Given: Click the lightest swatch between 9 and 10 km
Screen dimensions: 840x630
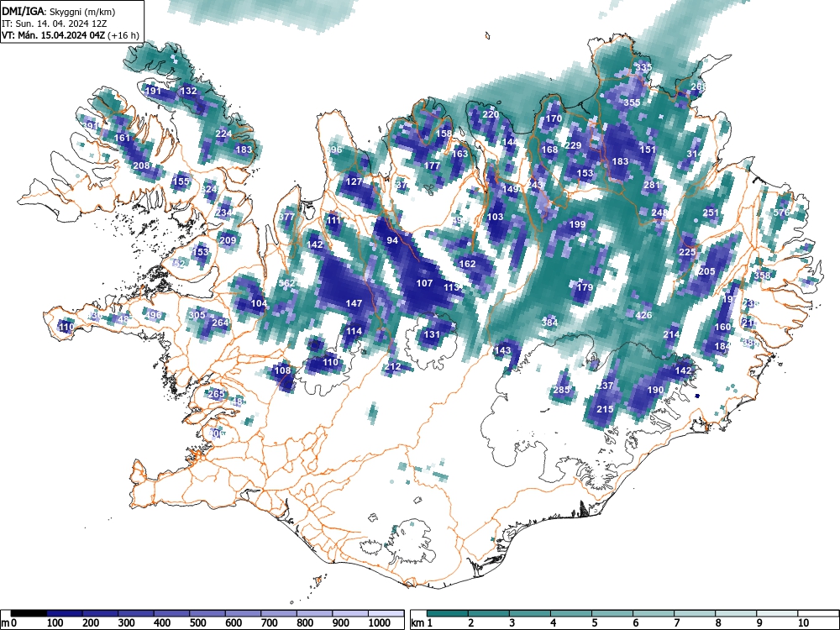Looking at the screenshot, I should pos(777,613).
